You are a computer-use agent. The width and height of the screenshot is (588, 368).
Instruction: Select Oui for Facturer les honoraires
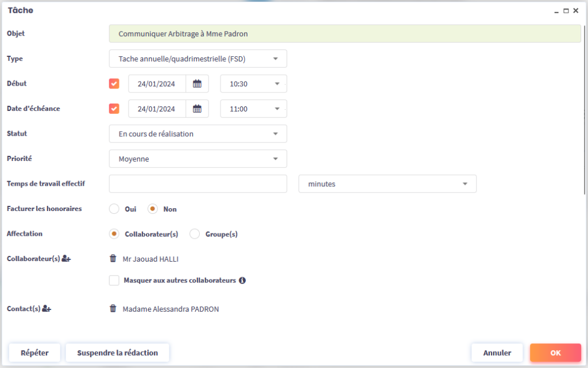coord(114,209)
